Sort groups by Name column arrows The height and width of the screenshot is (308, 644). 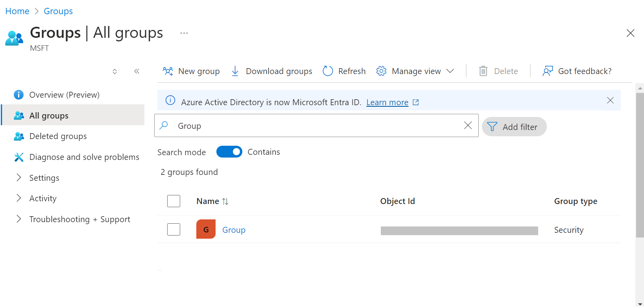[x=225, y=202]
